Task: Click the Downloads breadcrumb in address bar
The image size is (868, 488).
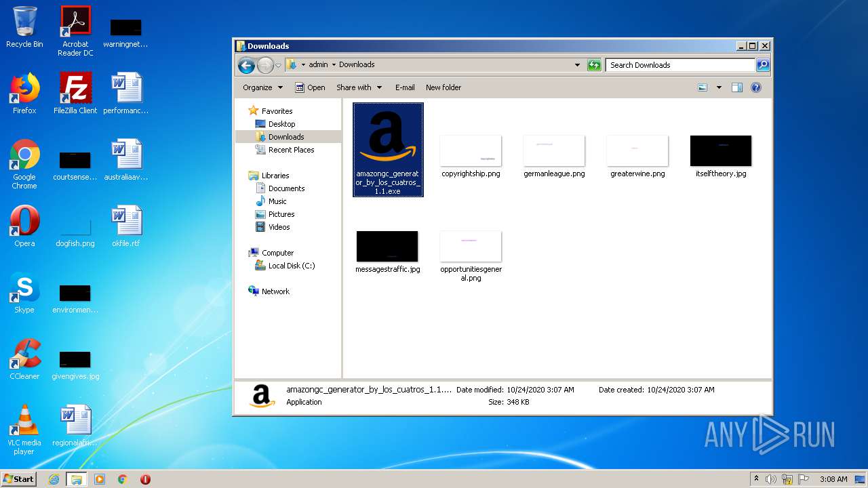Action: pos(357,65)
